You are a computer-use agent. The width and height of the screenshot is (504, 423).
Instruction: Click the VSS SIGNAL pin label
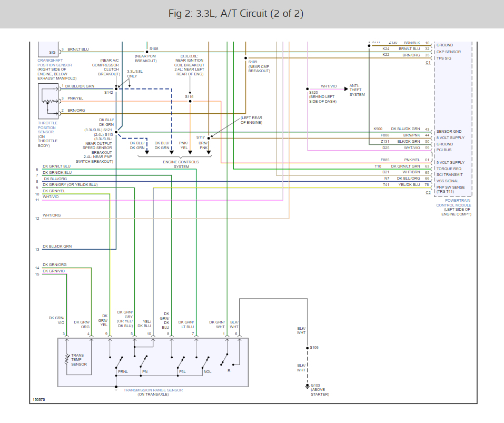point(448,181)
